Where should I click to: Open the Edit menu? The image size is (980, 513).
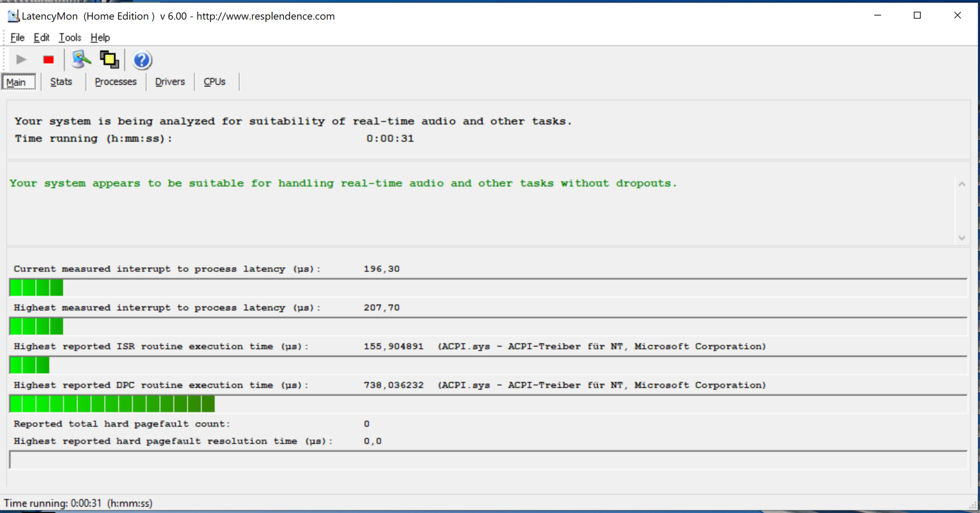point(41,38)
